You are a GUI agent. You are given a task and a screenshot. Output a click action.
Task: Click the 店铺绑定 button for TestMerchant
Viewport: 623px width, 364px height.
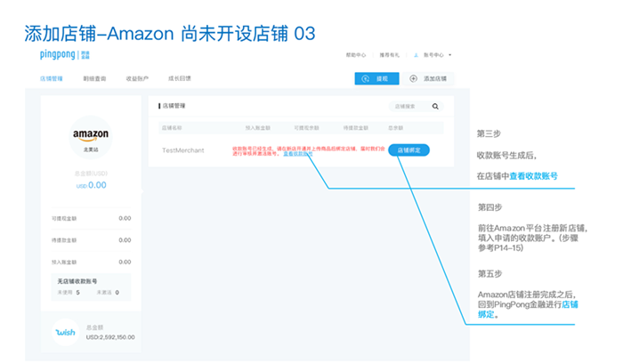click(x=409, y=150)
